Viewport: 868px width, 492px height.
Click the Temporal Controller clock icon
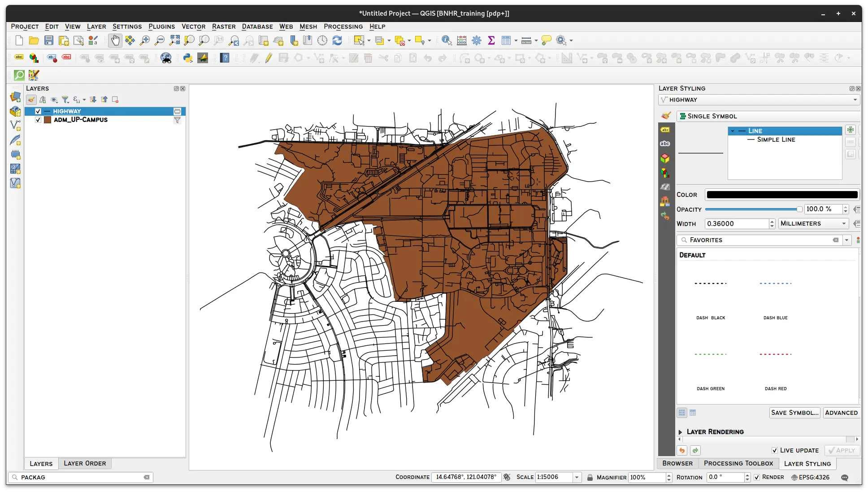[322, 41]
